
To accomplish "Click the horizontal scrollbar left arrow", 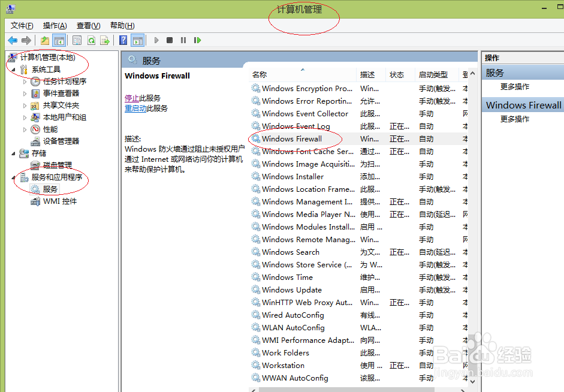I will pos(254,390).
